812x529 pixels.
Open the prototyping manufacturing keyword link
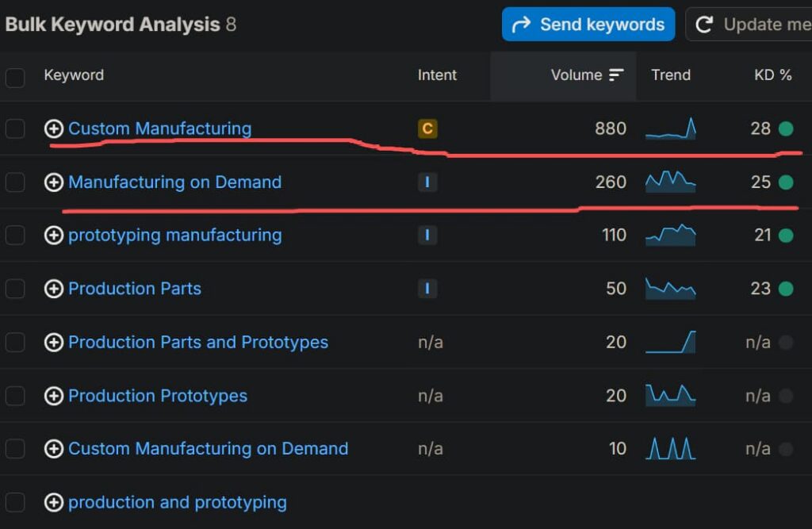coord(175,236)
